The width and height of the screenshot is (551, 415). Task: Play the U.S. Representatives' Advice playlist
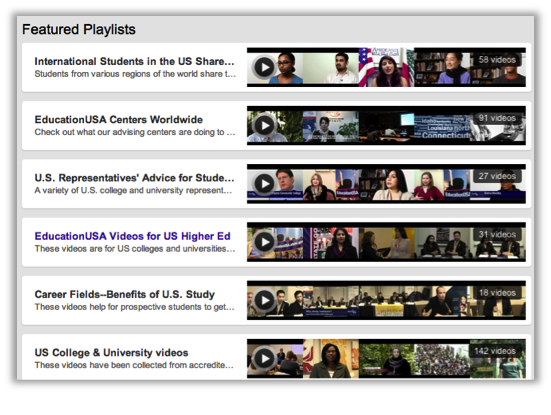click(x=264, y=183)
